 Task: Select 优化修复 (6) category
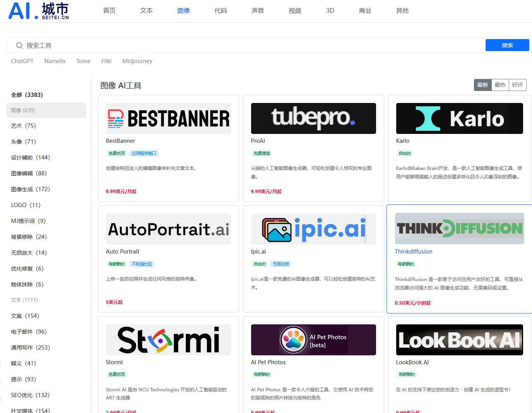[27, 269]
